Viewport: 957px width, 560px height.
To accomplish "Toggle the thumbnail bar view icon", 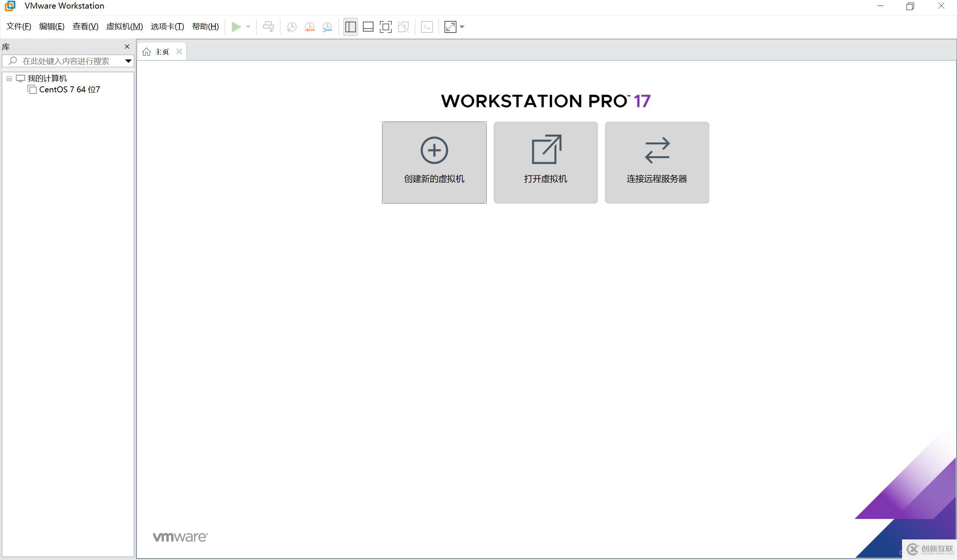I will click(x=368, y=27).
